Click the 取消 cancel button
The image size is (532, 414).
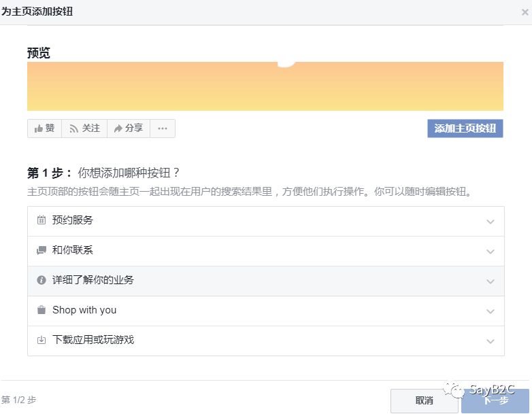pos(424,401)
